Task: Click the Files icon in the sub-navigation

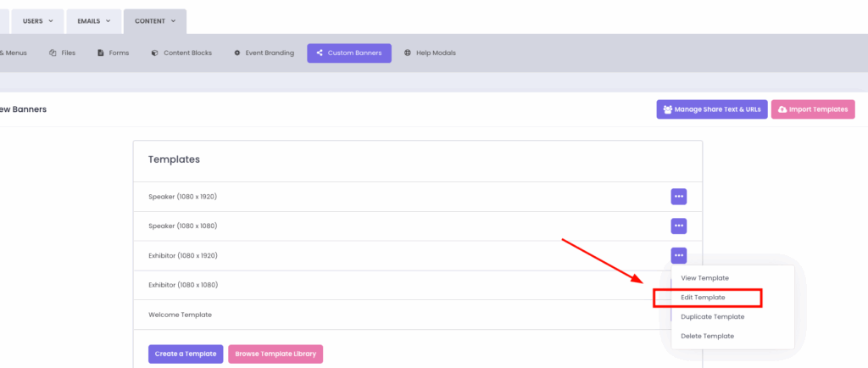Action: tap(53, 53)
